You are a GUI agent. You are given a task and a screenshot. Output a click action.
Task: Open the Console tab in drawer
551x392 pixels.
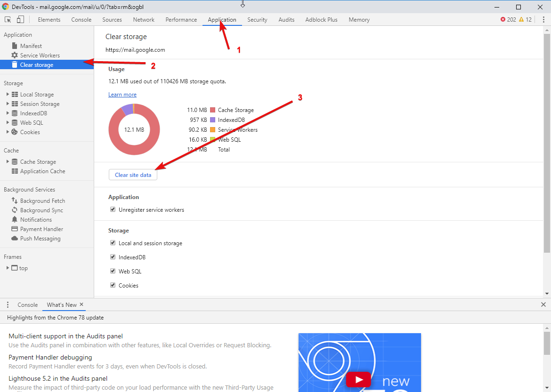coord(28,305)
